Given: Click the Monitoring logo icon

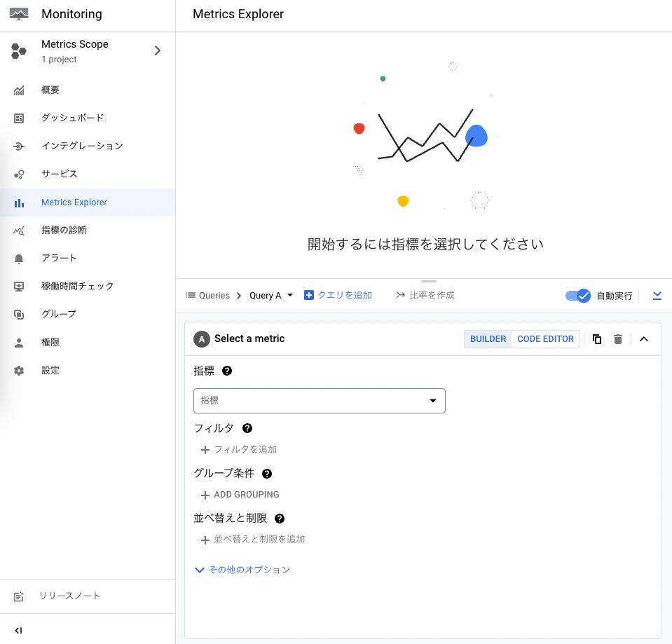Looking at the screenshot, I should click(19, 14).
